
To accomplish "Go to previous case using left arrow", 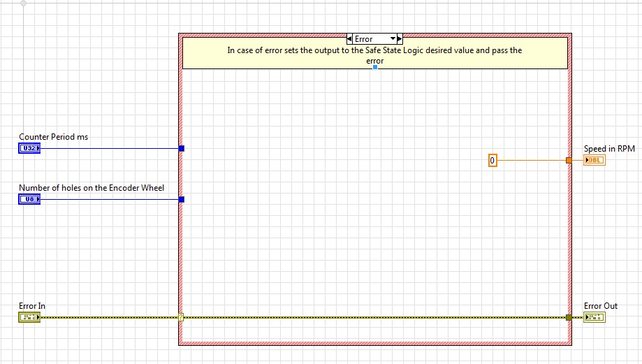I will pos(350,39).
